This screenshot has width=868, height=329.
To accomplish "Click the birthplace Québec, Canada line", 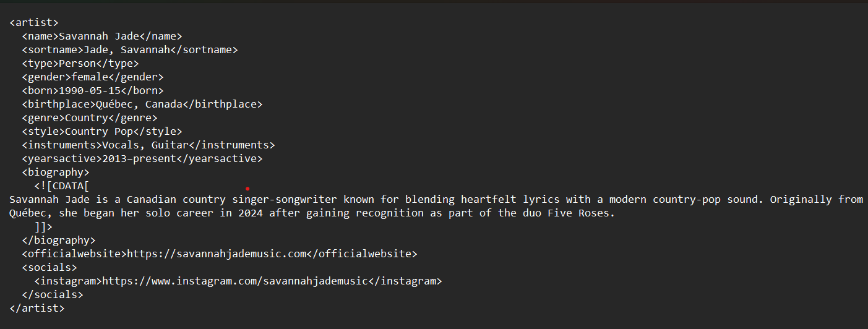I will pyautogui.click(x=142, y=105).
